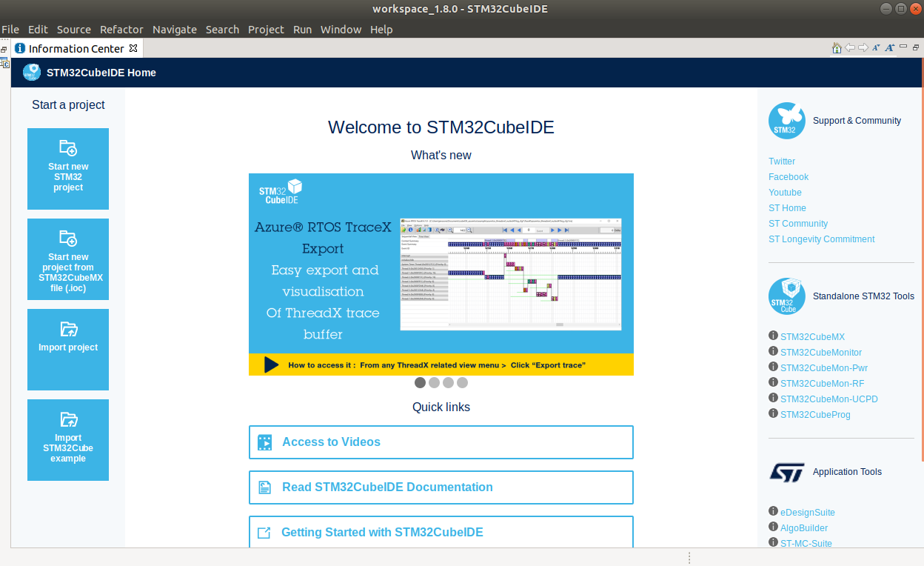
Task: Restore the minimized view on the left edge
Action: point(4,50)
